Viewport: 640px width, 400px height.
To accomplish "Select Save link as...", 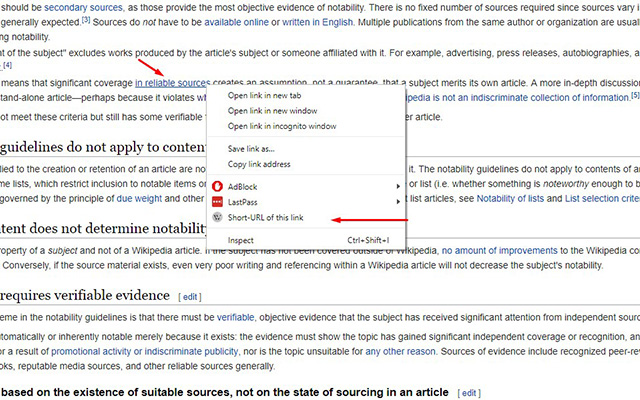I will pyautogui.click(x=251, y=149).
